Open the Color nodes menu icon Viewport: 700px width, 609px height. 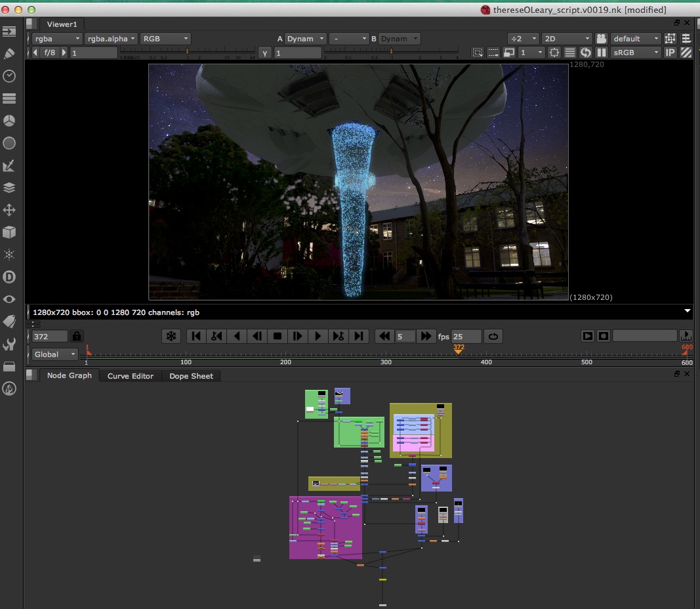9,121
